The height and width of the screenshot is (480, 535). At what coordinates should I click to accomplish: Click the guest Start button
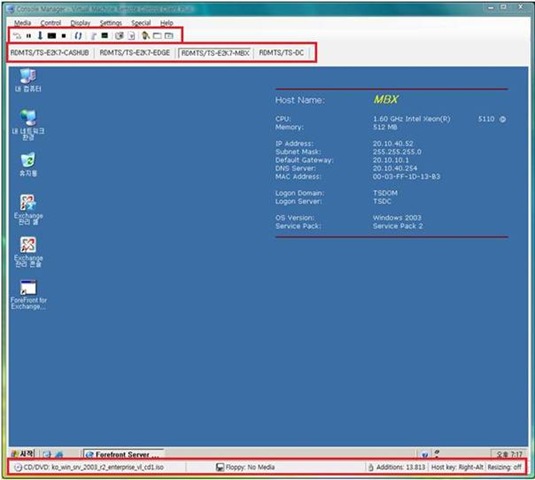point(23,454)
